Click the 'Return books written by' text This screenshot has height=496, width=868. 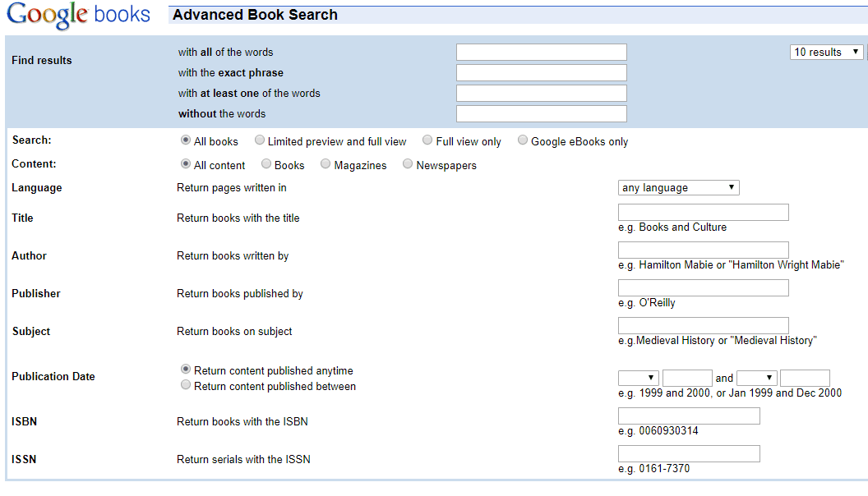coord(233,256)
